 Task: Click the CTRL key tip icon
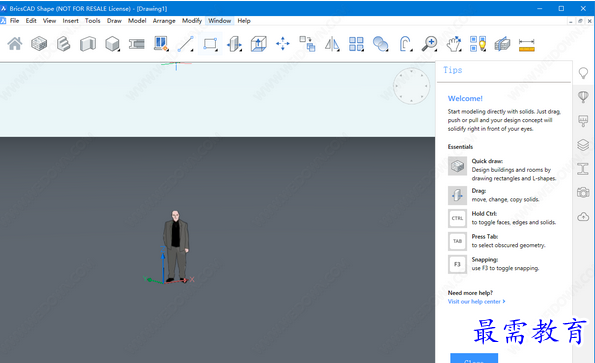tap(457, 218)
